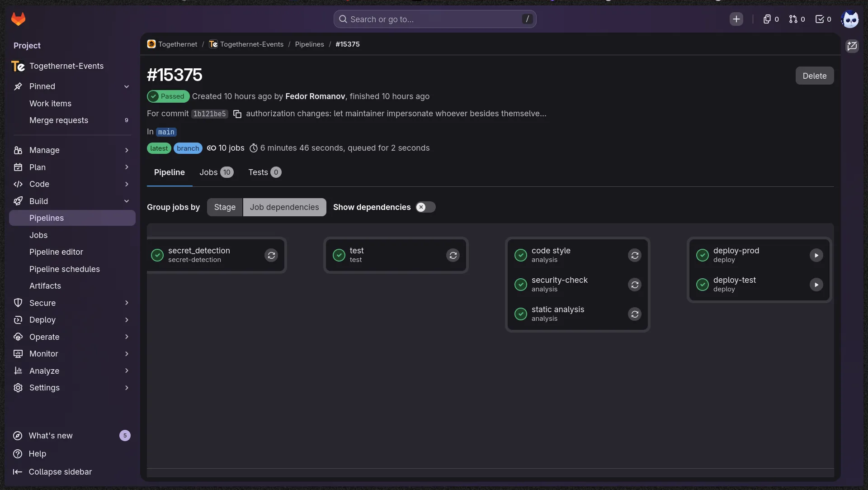Delete the pipeline with Delete button
This screenshot has height=490, width=868.
tap(815, 76)
